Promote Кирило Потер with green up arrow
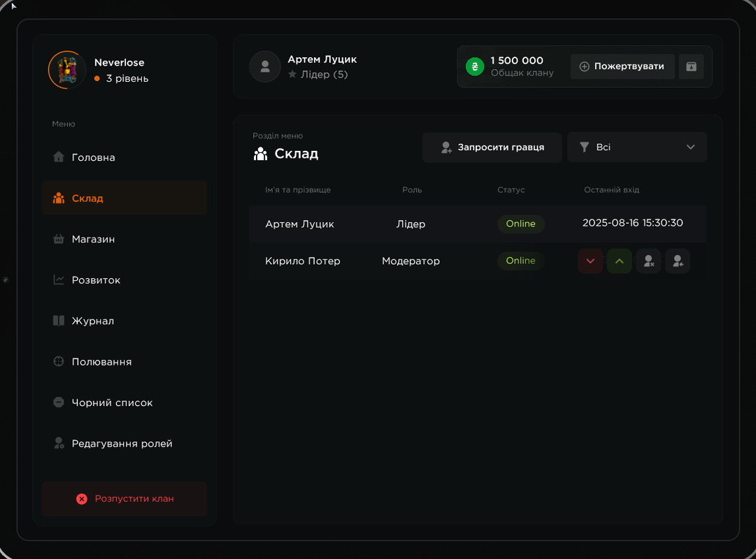756x559 pixels. (620, 261)
